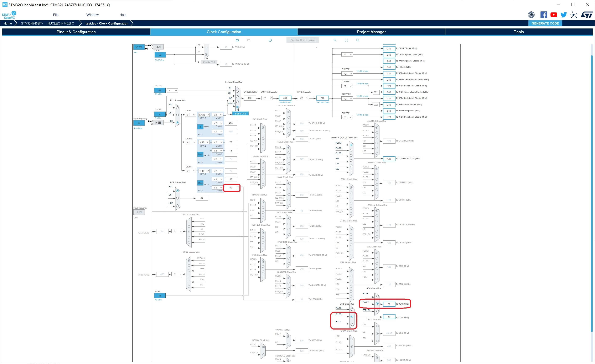Click the HSE input frequency field 8
595x364 pixels.
click(x=139, y=123)
